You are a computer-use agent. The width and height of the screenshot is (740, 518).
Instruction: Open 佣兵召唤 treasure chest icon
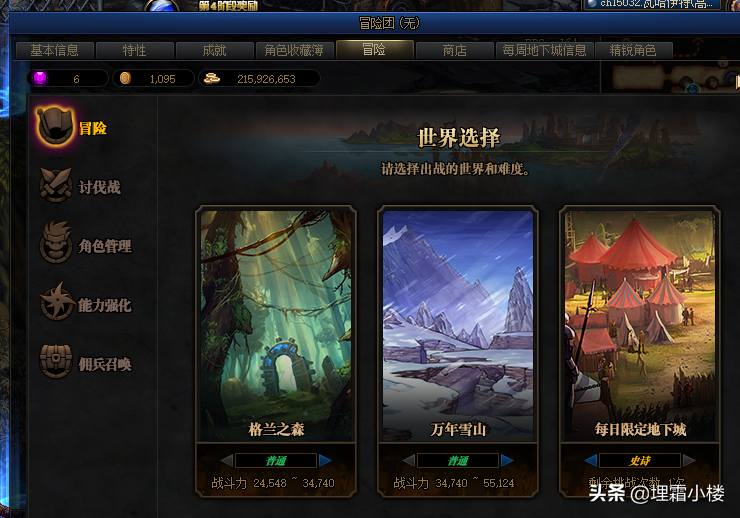click(56, 361)
